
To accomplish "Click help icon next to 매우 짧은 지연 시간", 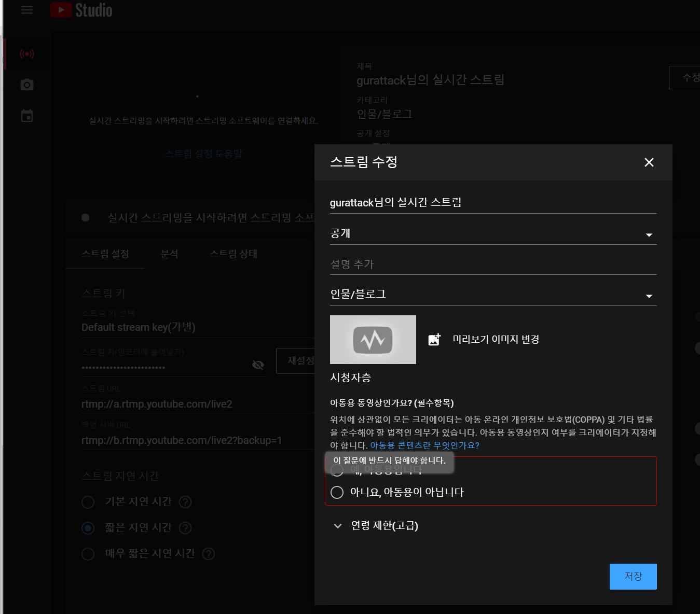I will 209,554.
